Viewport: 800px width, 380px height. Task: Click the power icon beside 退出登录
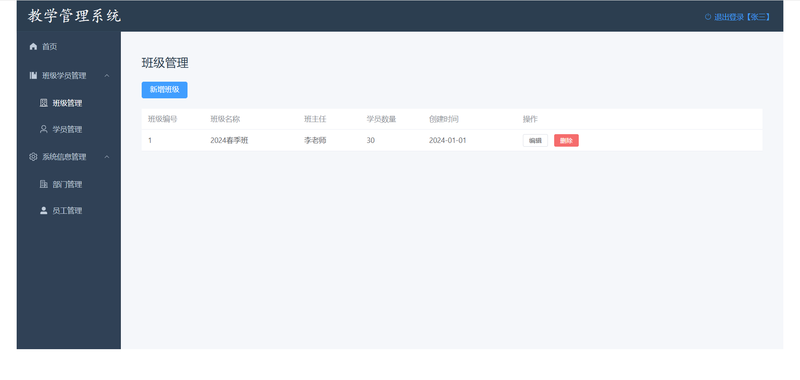coord(708,17)
